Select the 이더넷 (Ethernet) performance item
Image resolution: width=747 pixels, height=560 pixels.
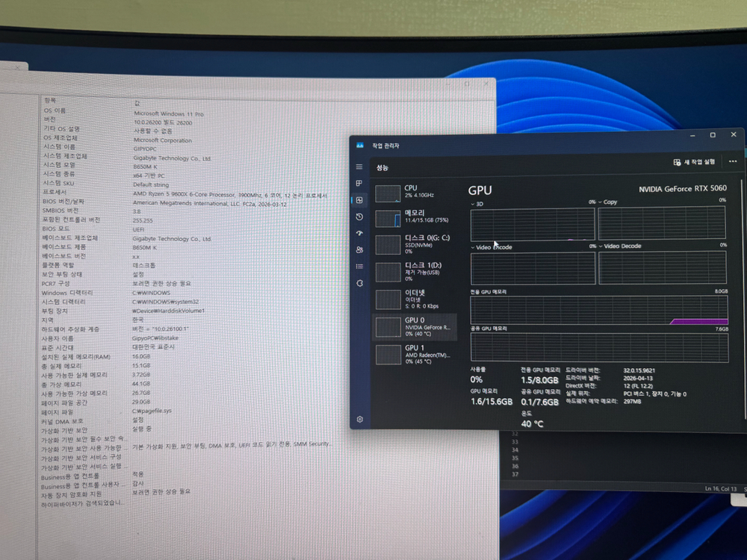414,299
